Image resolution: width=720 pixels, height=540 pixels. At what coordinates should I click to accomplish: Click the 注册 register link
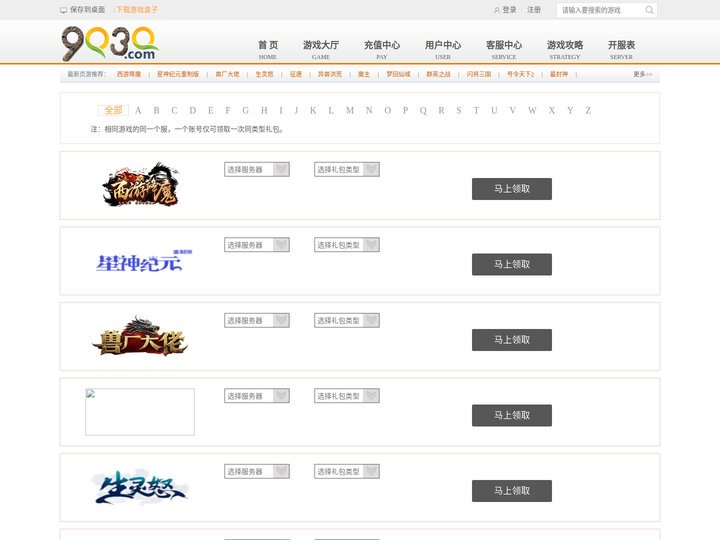pos(534,10)
